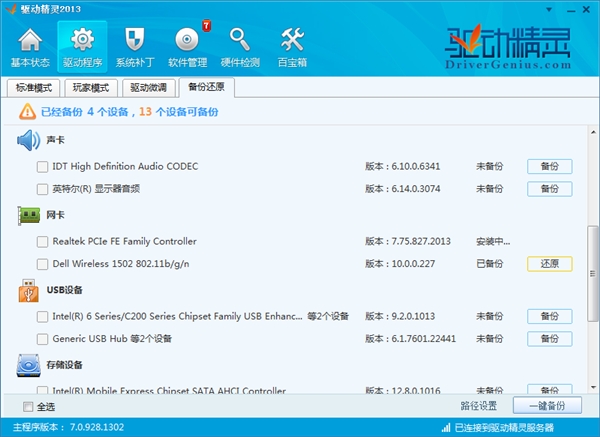Toggle the 全选 select-all checkbox
This screenshot has height=437, width=600.
click(x=28, y=407)
